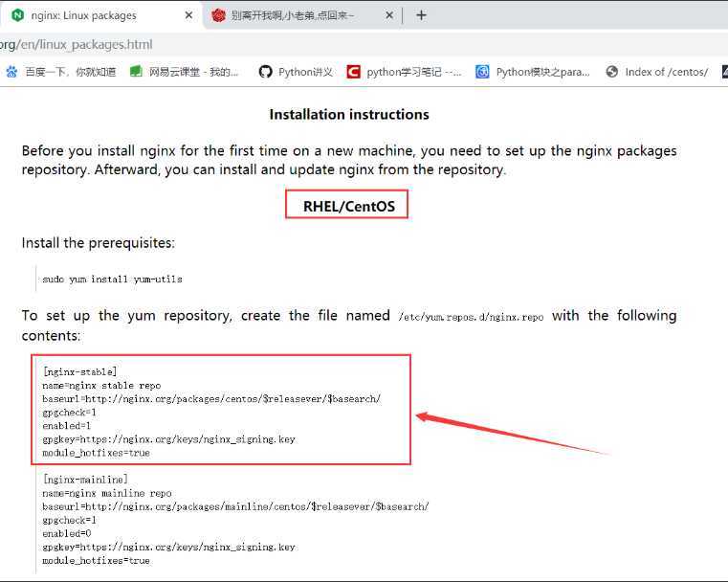Image resolution: width=728 pixels, height=582 pixels.
Task: Click the GitHub octocat bookmark icon
Action: click(x=265, y=72)
